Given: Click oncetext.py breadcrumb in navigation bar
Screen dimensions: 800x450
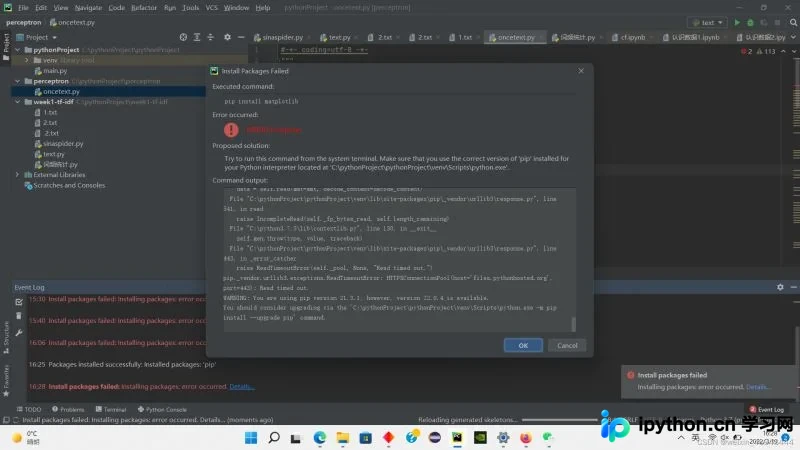Looking at the screenshot, I should tap(72, 22).
